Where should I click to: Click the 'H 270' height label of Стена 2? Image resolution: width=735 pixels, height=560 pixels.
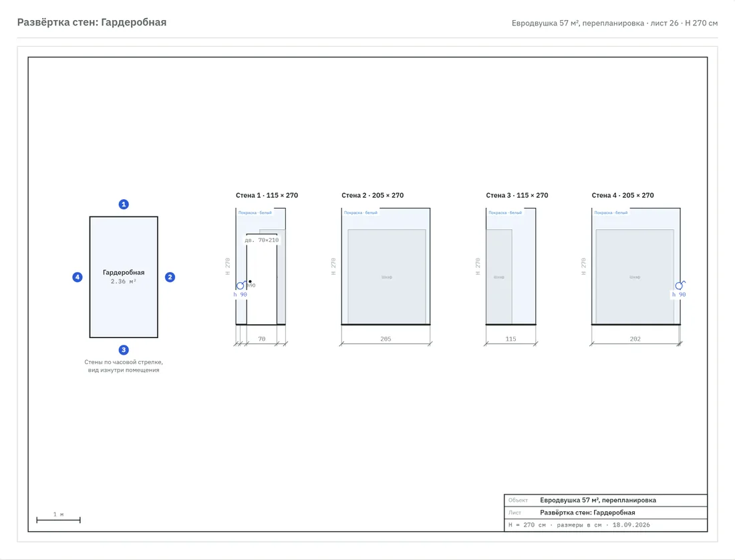tap(333, 266)
